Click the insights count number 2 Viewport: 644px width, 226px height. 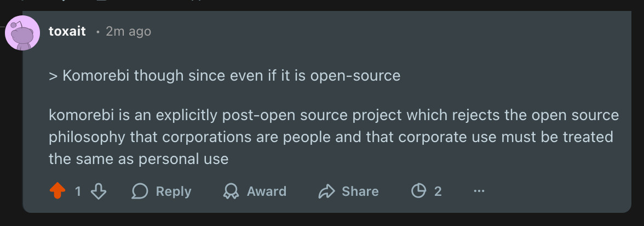[x=438, y=191]
